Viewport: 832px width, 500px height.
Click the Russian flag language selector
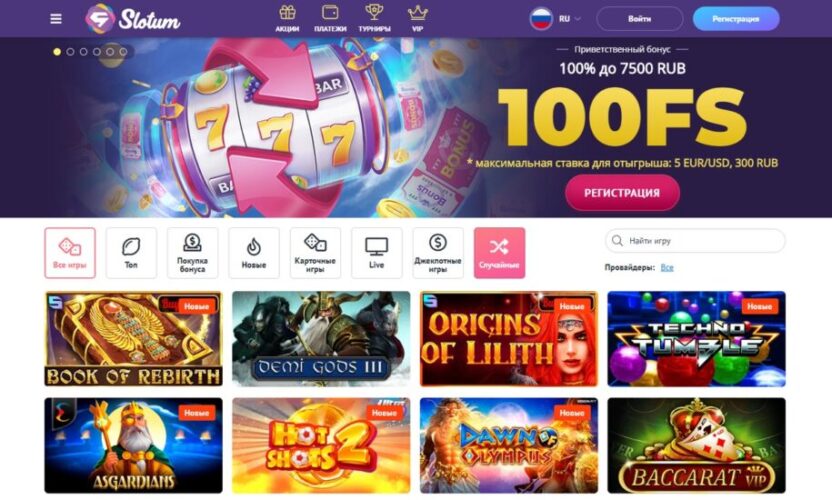pyautogui.click(x=541, y=19)
